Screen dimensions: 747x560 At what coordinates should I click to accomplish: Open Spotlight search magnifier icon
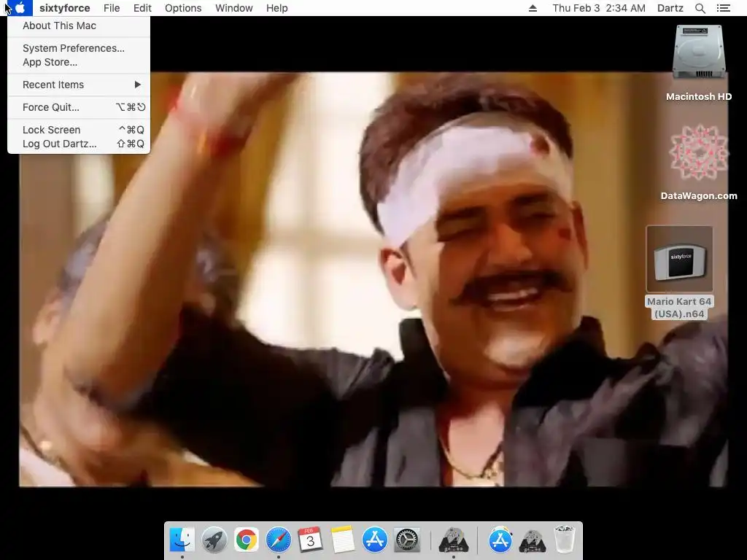700,8
